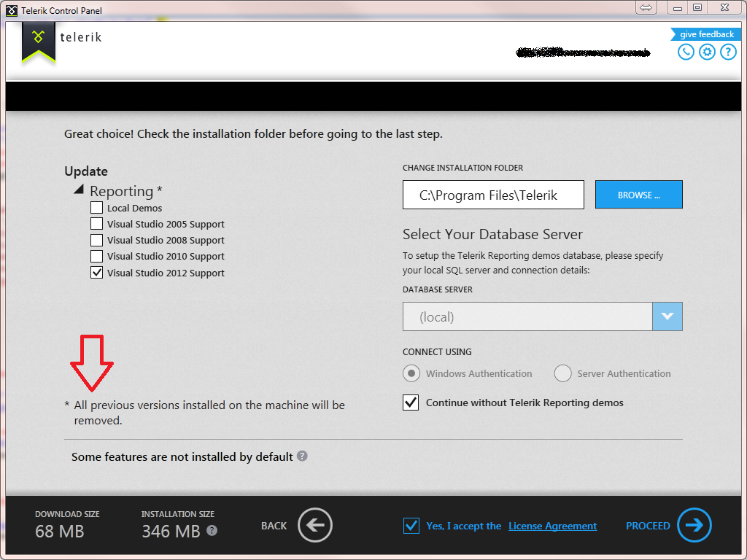Click the proceed arrow circle icon
747x560 pixels.
(694, 525)
